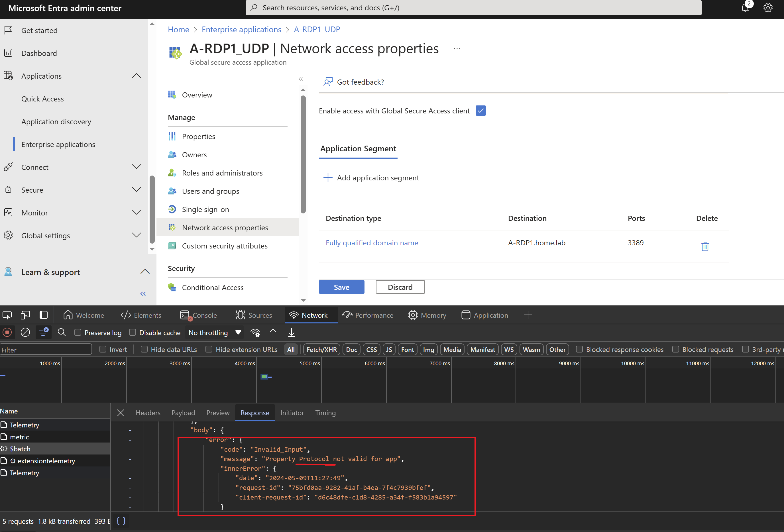The image size is (784, 532).
Task: Open Users and groups menu item
Action: click(211, 191)
